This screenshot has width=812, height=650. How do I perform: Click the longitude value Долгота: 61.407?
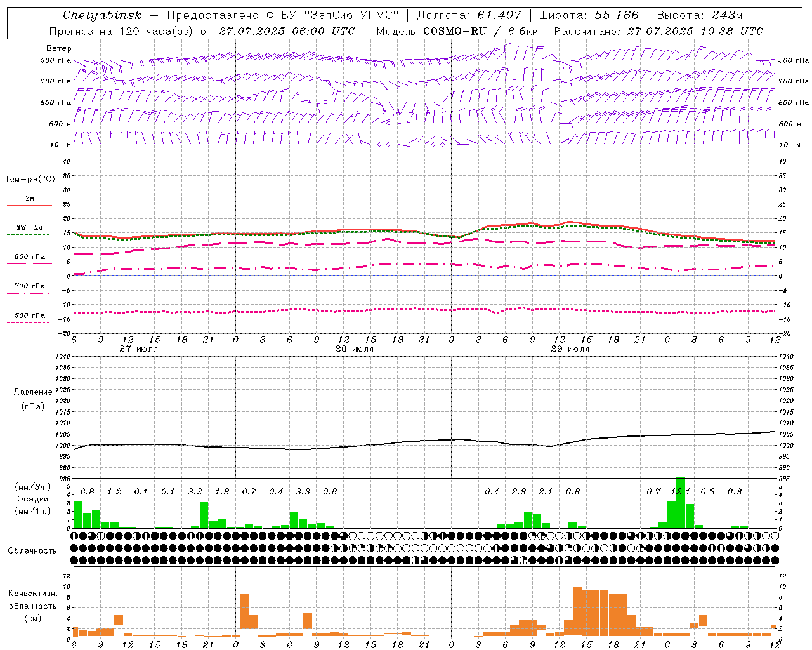pos(469,15)
